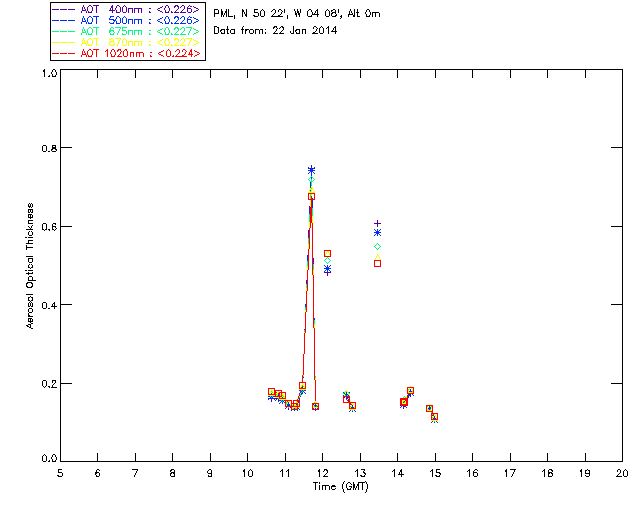The image size is (640, 512).
Task: Click the green diamond marker near peak top
Action: (x=311, y=180)
